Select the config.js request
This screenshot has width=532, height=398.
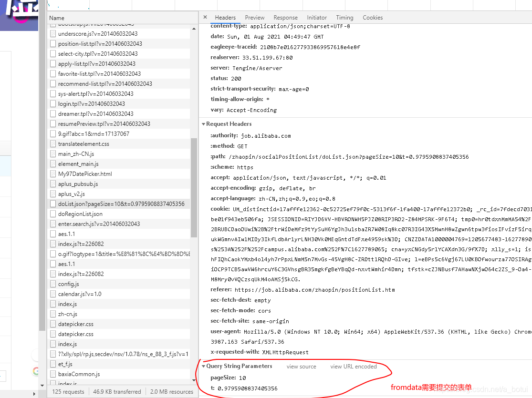119,284
